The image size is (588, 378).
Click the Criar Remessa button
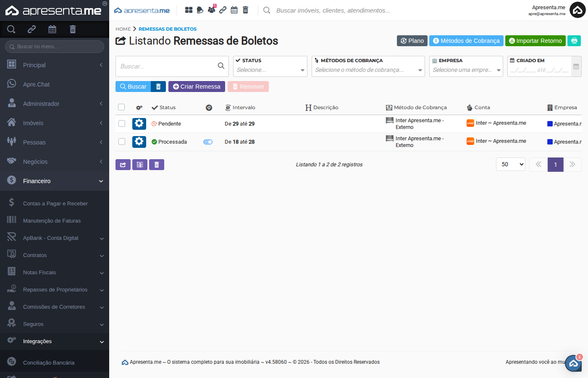click(x=197, y=87)
